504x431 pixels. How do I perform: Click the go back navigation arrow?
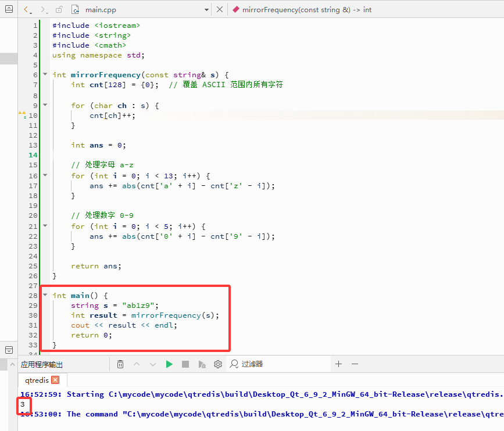tap(27, 10)
